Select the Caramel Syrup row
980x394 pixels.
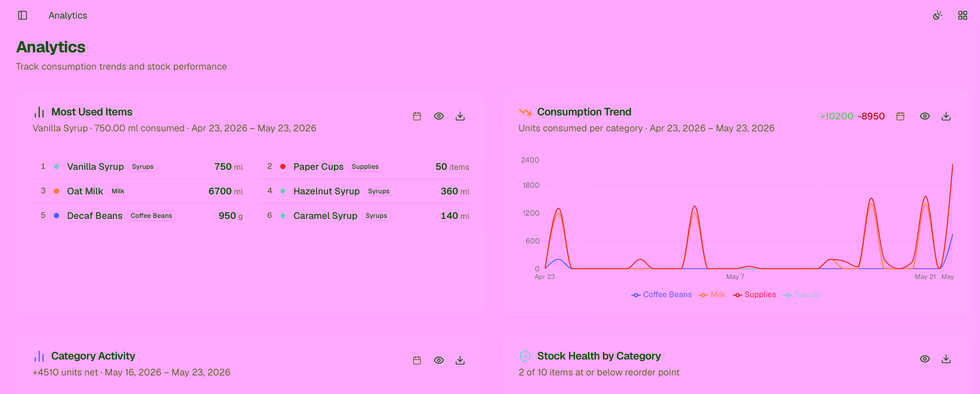pyautogui.click(x=364, y=216)
